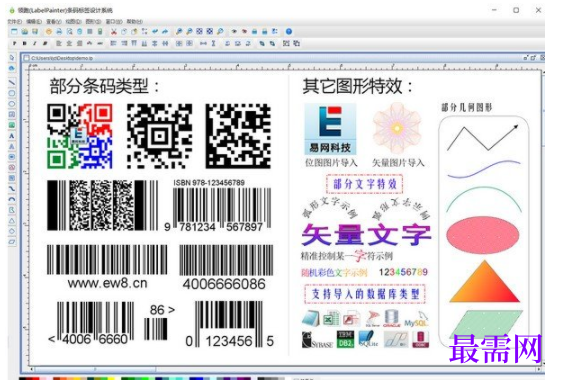Select the Diamond shape tool
This screenshot has height=380, width=561.
(12, 231)
